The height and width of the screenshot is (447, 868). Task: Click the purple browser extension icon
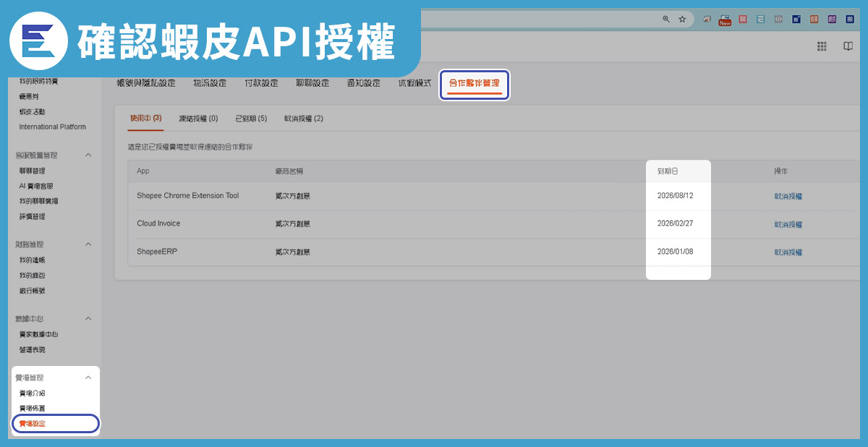832,20
